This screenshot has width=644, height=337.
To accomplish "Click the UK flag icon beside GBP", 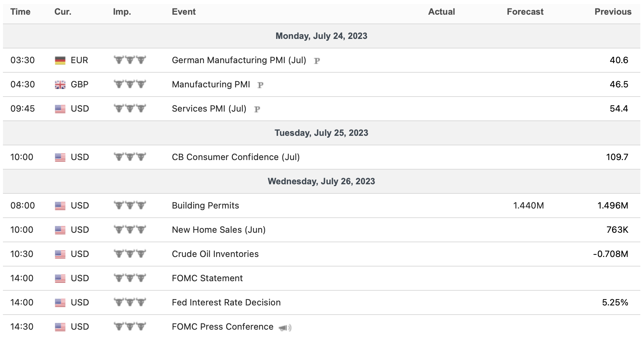I will pos(60,85).
